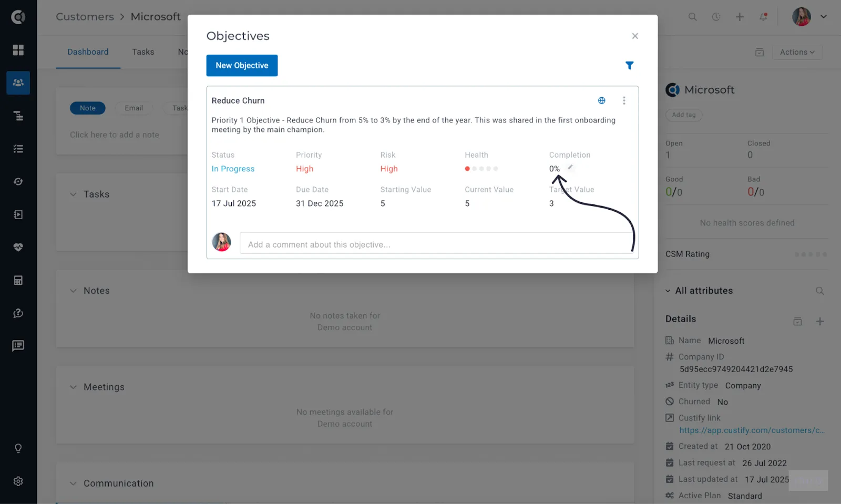Search within All attributes
The width and height of the screenshot is (841, 504).
(819, 291)
